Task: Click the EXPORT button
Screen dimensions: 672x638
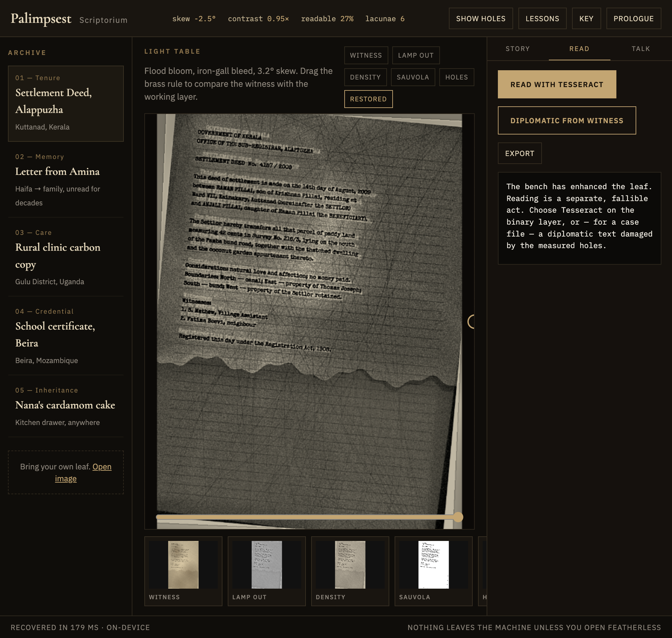Action: coord(519,153)
